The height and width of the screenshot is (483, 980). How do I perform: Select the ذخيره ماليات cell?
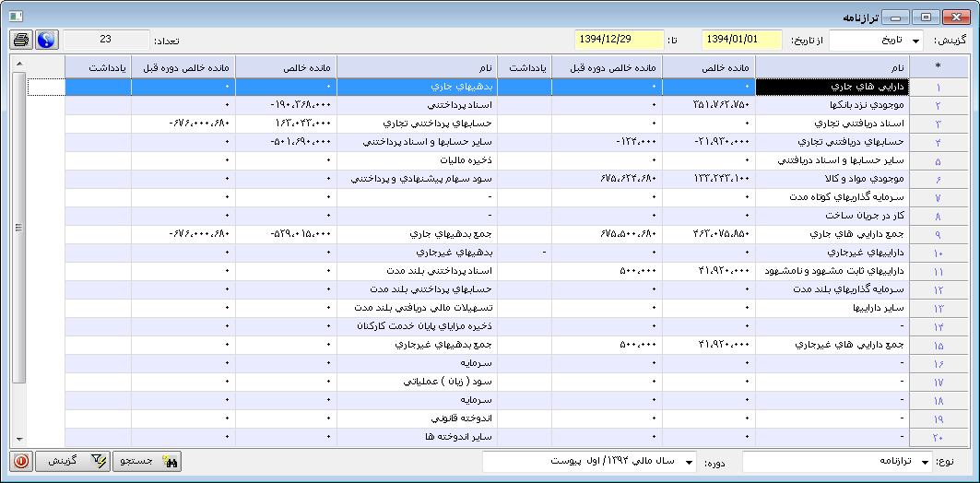tap(418, 160)
